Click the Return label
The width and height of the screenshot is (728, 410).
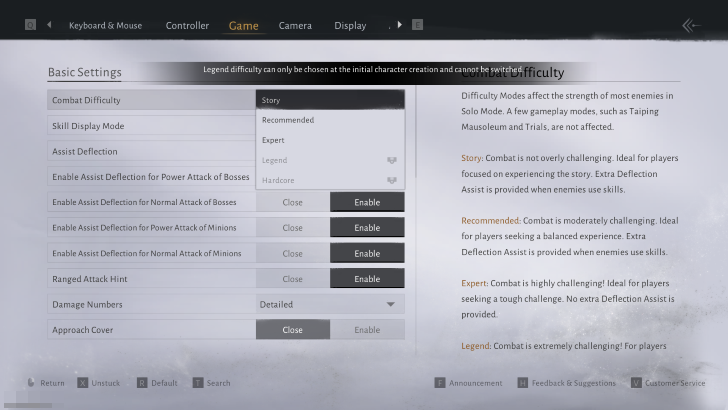click(52, 383)
